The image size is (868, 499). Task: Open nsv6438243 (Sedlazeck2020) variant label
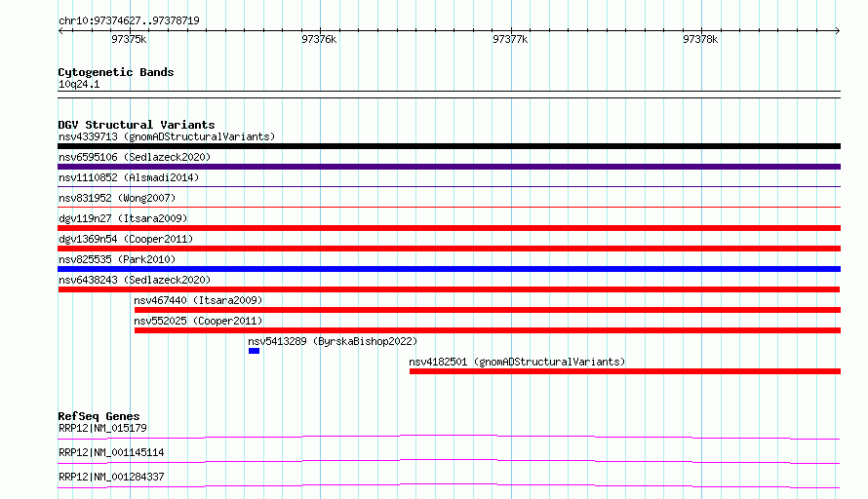click(135, 280)
